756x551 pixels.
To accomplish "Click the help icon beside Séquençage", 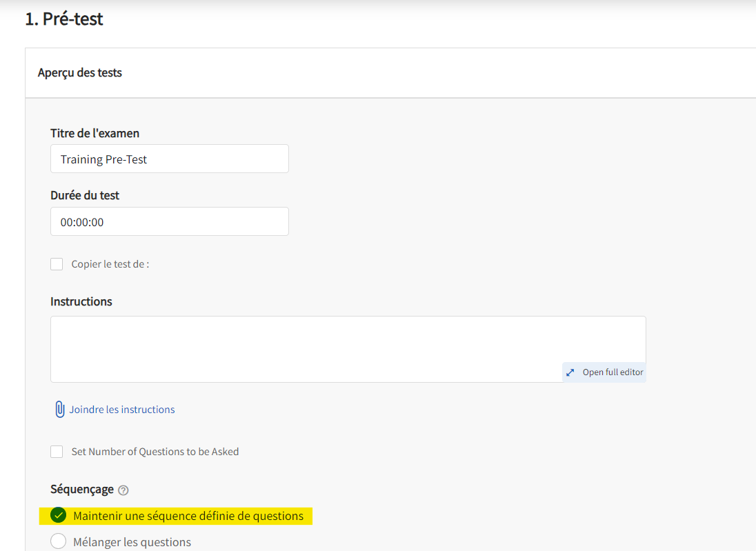I will click(123, 490).
